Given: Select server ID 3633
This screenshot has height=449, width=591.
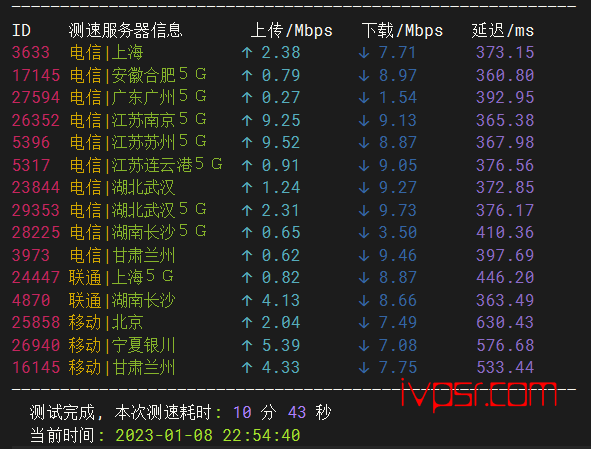Looking at the screenshot, I should 31,52.
